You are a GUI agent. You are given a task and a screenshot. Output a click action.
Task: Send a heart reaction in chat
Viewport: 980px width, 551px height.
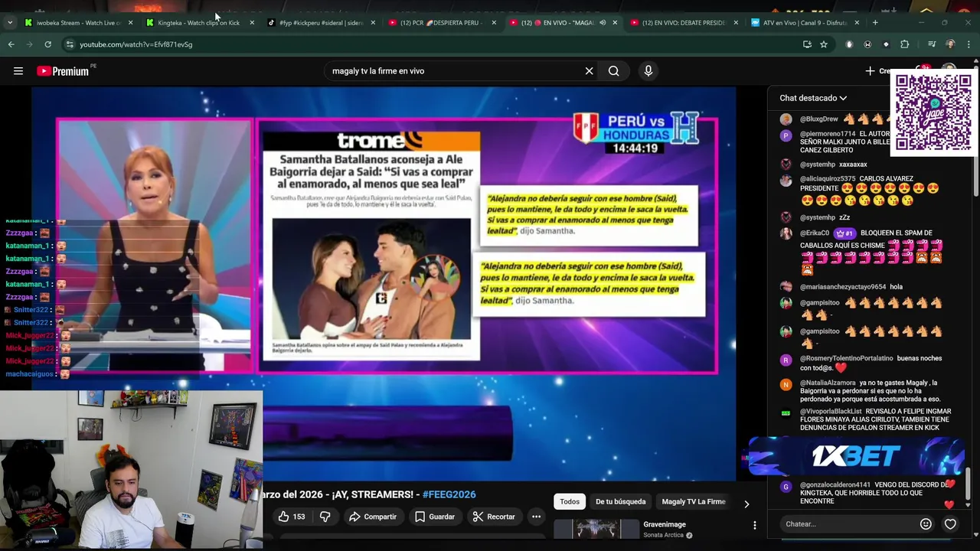[950, 524]
